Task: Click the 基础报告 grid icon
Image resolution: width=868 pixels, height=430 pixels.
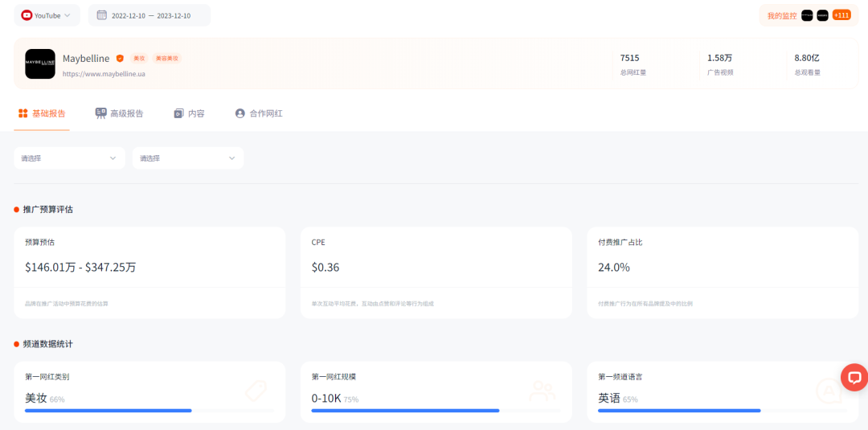Action: click(23, 113)
